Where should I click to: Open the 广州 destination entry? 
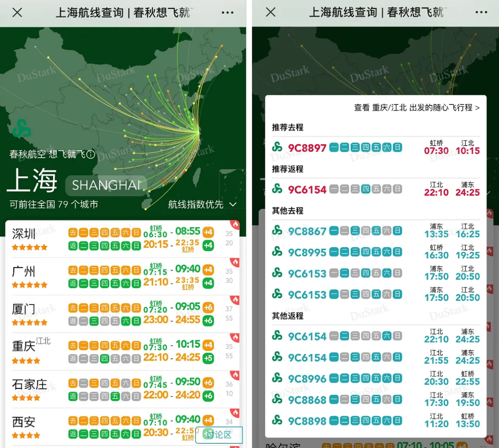[x=122, y=276]
